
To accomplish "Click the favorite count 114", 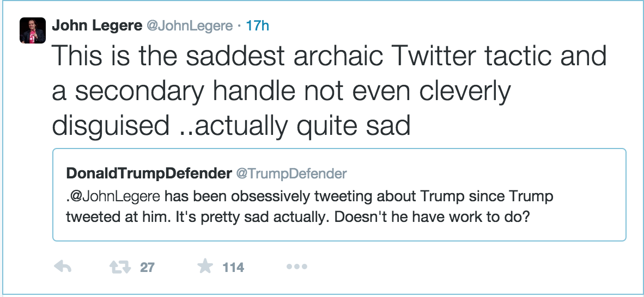I will (233, 268).
